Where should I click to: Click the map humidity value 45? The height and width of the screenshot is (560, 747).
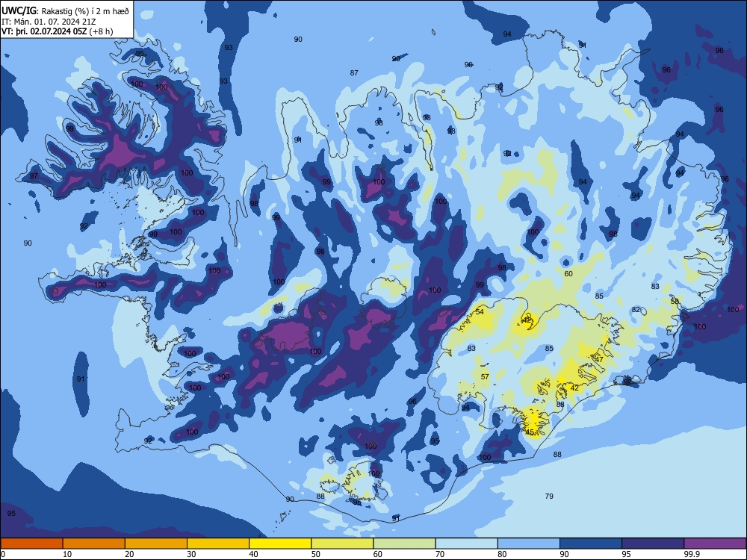tap(530, 432)
